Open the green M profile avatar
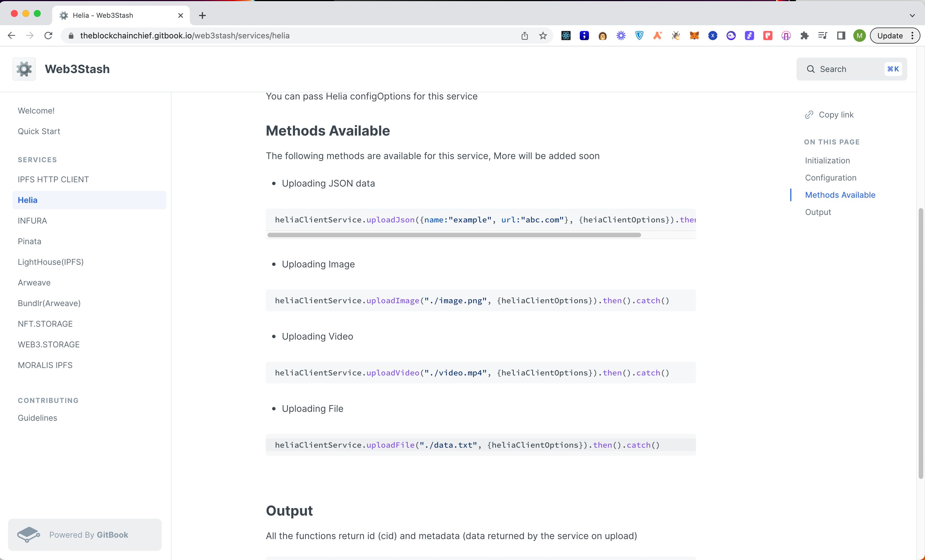The height and width of the screenshot is (560, 925). coord(859,36)
